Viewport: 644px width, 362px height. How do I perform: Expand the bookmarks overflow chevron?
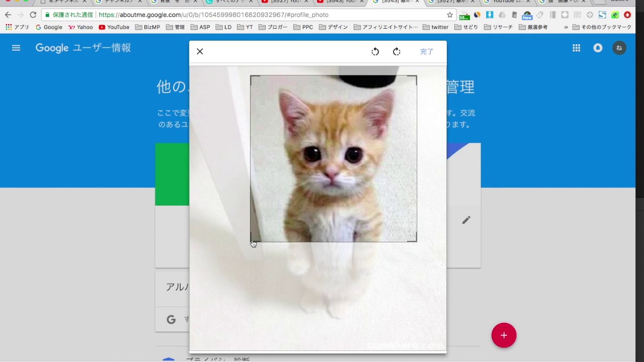point(566,27)
